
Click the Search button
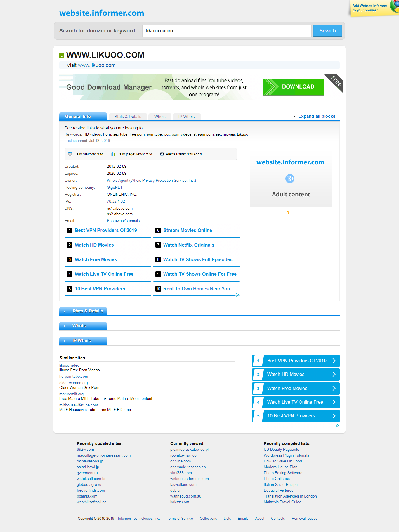pyautogui.click(x=327, y=31)
